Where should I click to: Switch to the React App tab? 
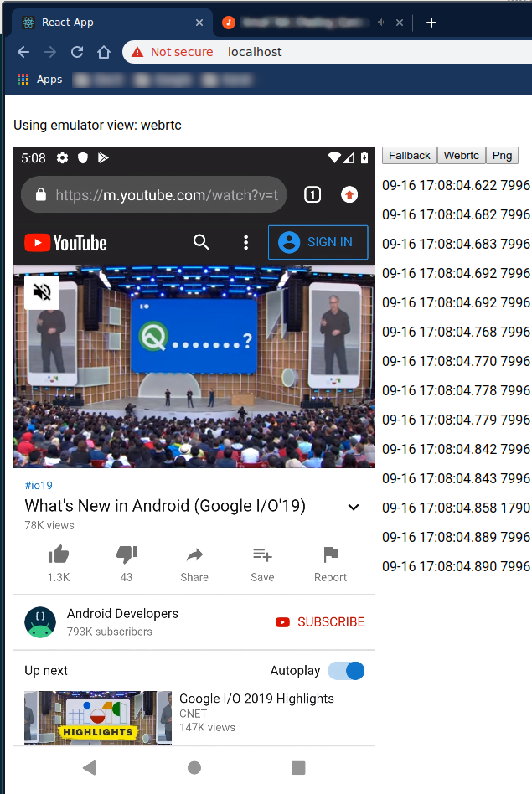[111, 23]
